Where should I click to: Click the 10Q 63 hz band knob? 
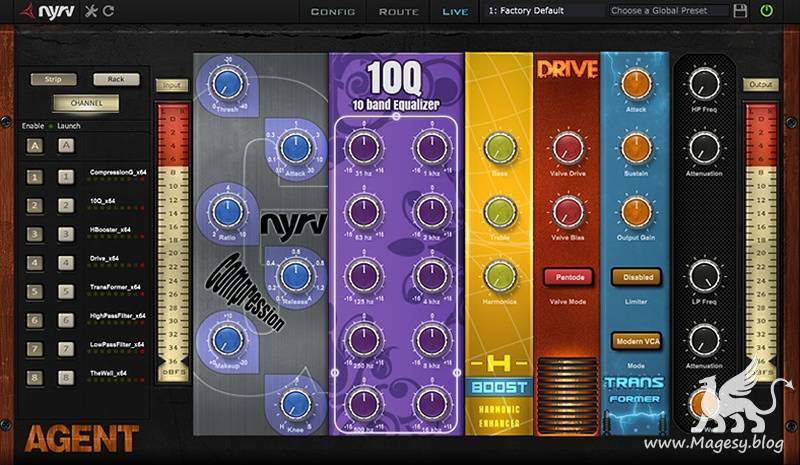(363, 212)
